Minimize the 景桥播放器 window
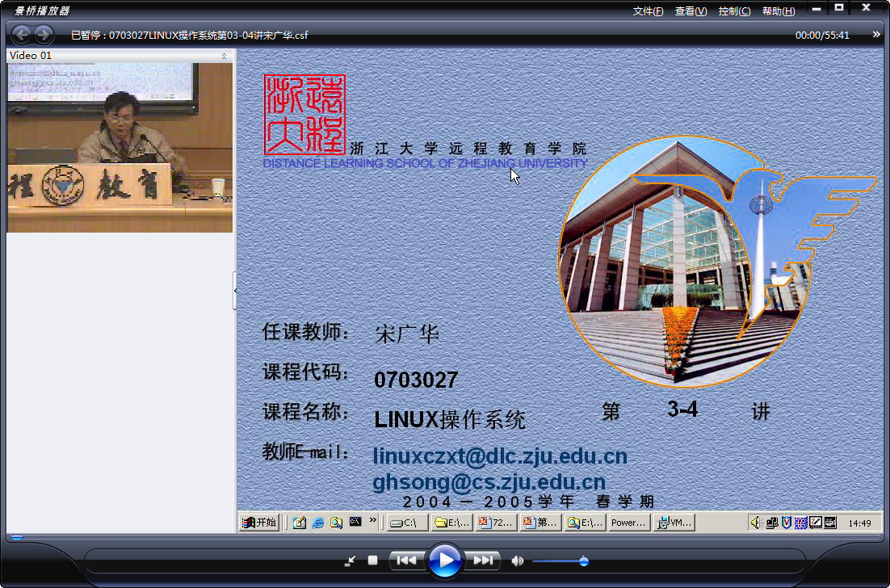 click(817, 8)
